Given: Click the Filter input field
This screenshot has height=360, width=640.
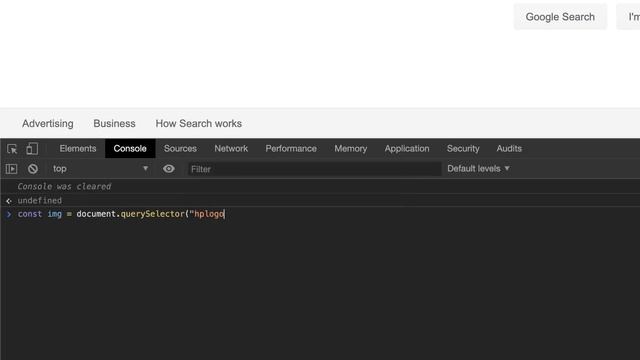Looking at the screenshot, I should click(315, 169).
